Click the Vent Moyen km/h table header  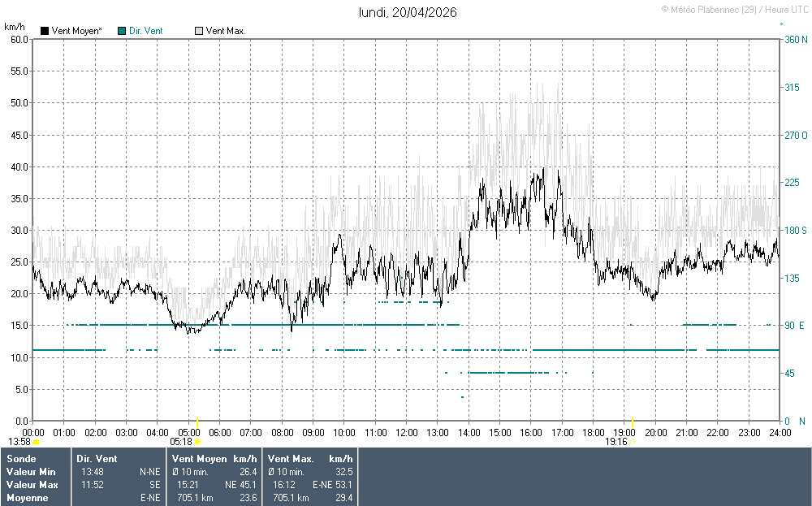click(214, 459)
